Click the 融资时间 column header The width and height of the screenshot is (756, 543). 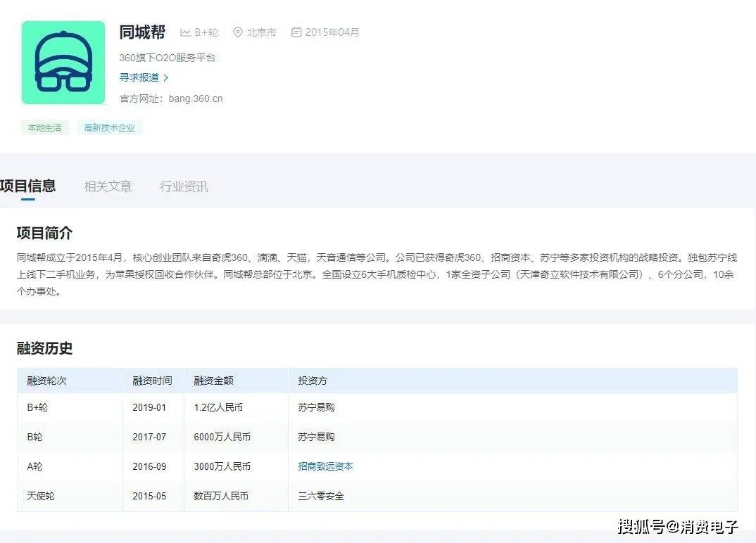[152, 381]
